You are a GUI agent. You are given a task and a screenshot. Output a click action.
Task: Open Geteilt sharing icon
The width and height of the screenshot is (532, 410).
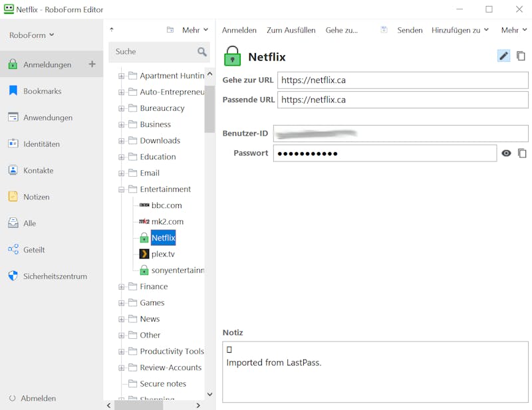click(x=13, y=249)
